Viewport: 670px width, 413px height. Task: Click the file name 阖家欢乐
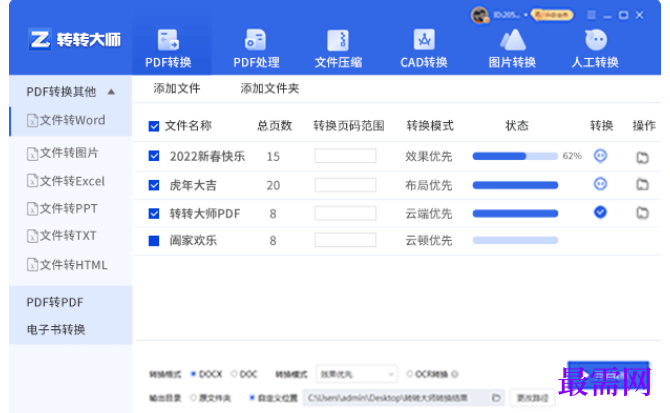[x=193, y=240]
